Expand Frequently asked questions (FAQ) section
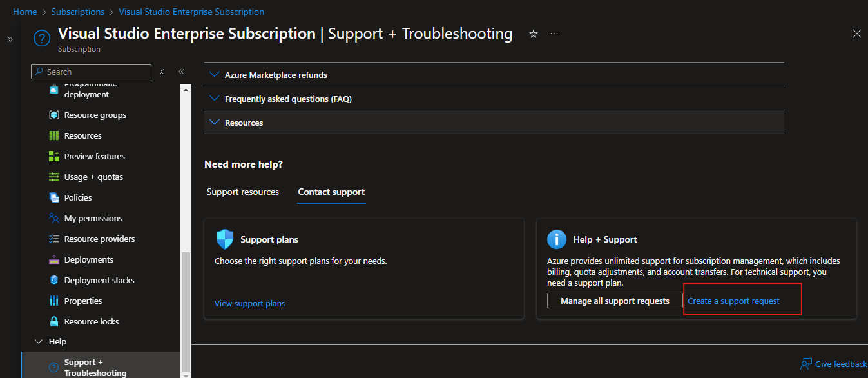Image resolution: width=868 pixels, height=378 pixels. [494, 99]
